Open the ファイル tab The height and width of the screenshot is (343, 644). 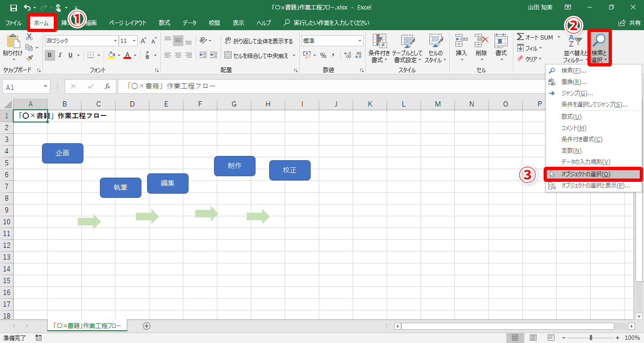[x=13, y=23]
